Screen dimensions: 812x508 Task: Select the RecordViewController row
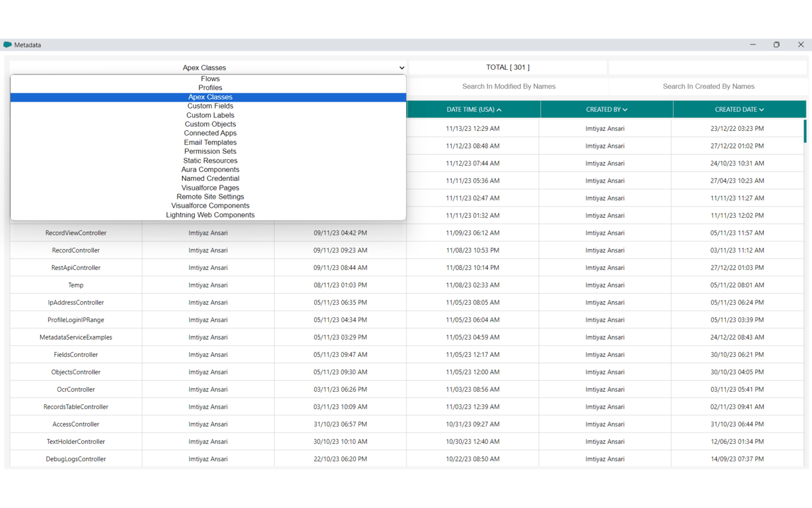click(75, 232)
